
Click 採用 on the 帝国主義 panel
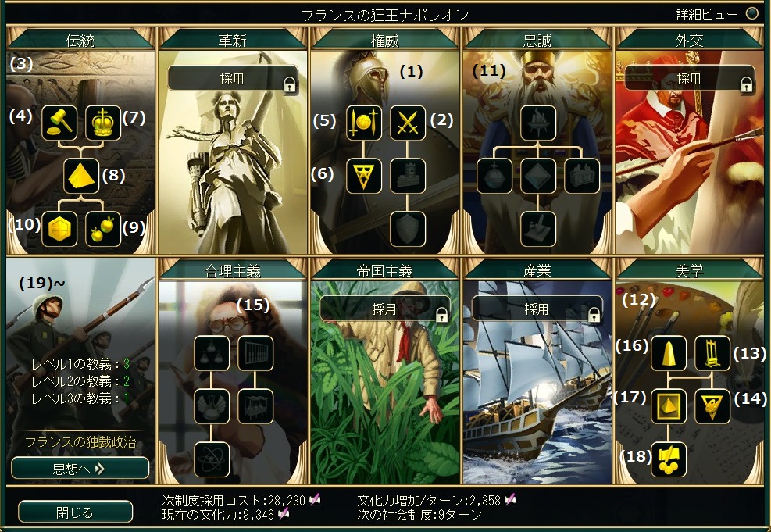(x=385, y=309)
